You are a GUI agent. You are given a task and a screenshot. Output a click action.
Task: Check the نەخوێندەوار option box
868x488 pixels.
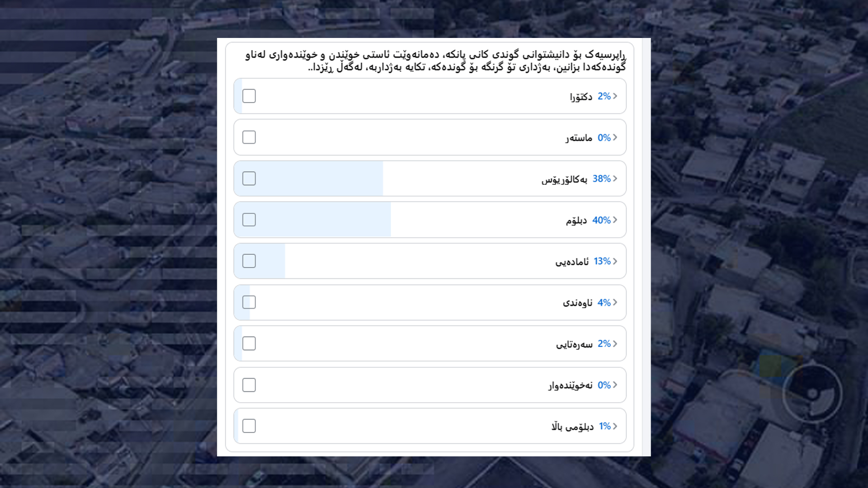[x=249, y=385]
